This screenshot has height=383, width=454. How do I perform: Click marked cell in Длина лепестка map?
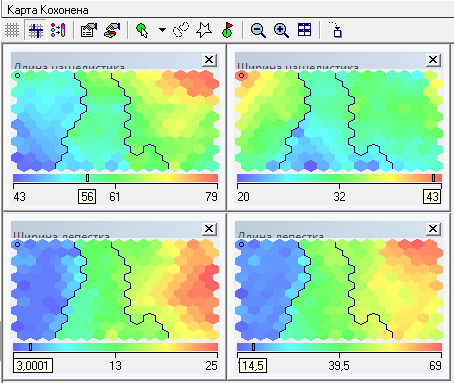click(241, 244)
